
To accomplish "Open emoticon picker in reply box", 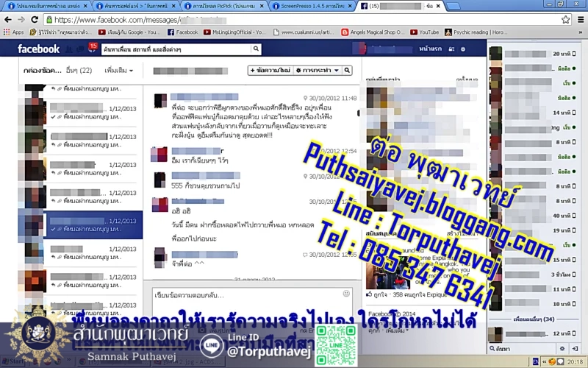I will tap(347, 294).
